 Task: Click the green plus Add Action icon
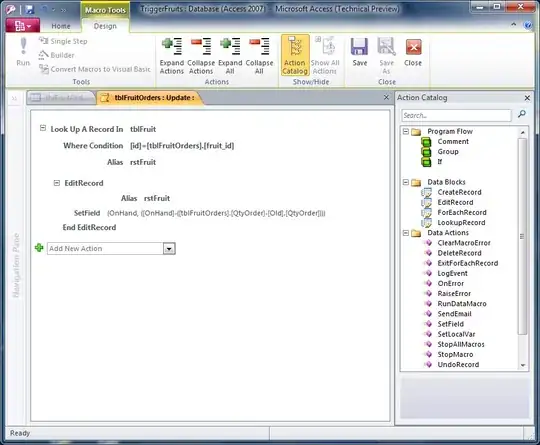click(39, 248)
